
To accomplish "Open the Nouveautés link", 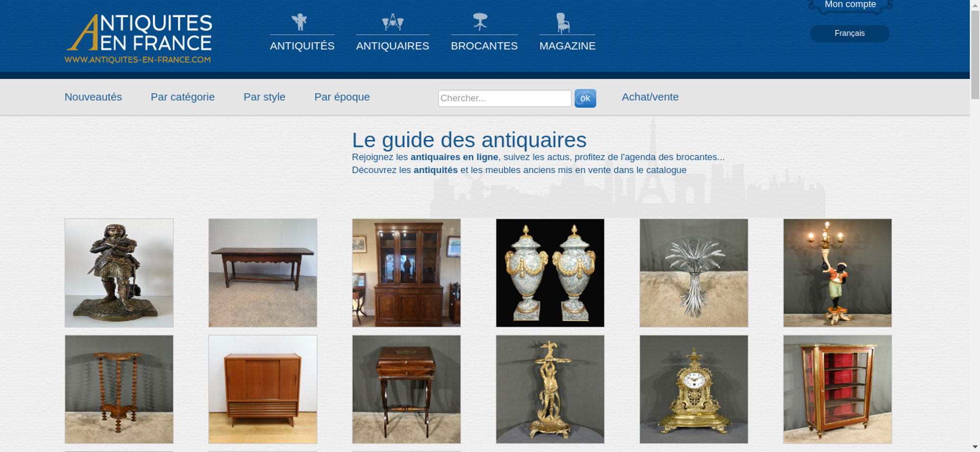I will [93, 97].
